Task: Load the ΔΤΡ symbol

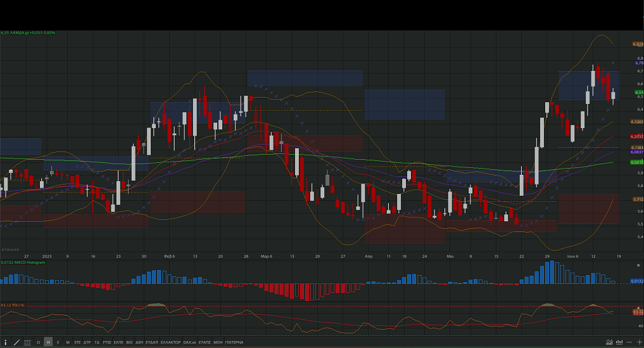Action: pyautogui.click(x=87, y=342)
